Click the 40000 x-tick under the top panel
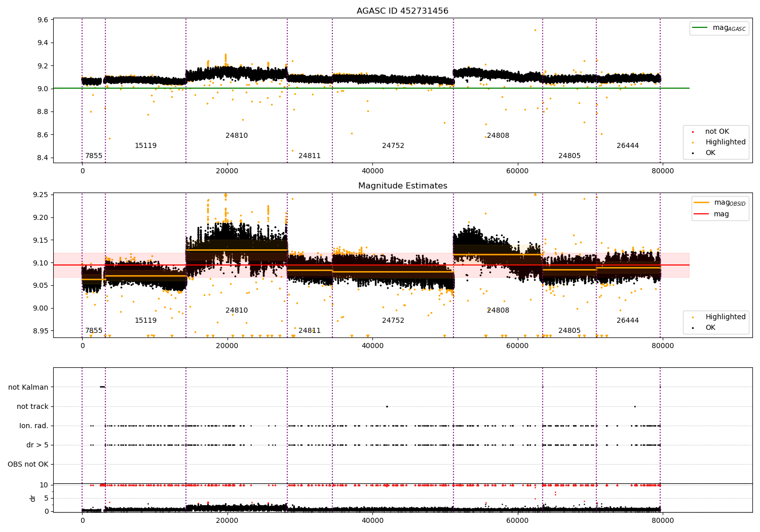 pyautogui.click(x=372, y=171)
